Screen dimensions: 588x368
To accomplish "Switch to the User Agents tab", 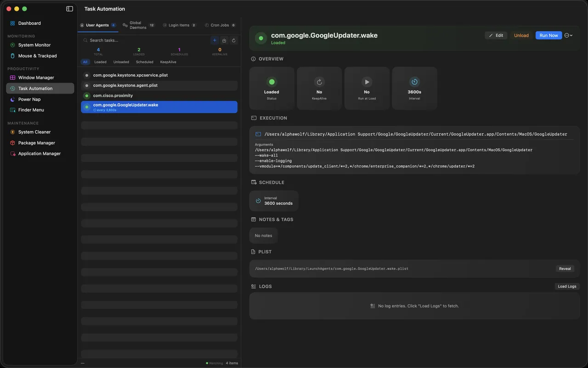I will pos(98,25).
